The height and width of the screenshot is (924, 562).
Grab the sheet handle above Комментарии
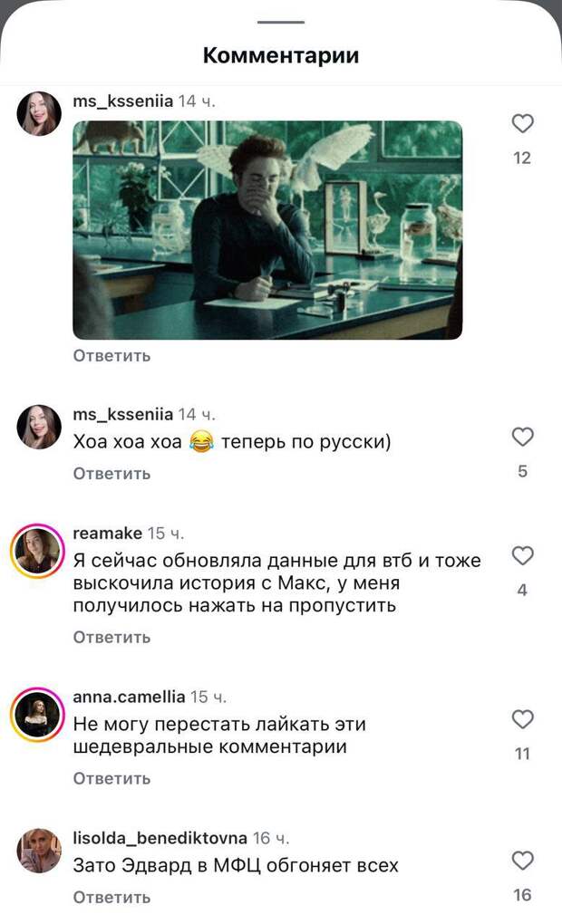(281, 23)
